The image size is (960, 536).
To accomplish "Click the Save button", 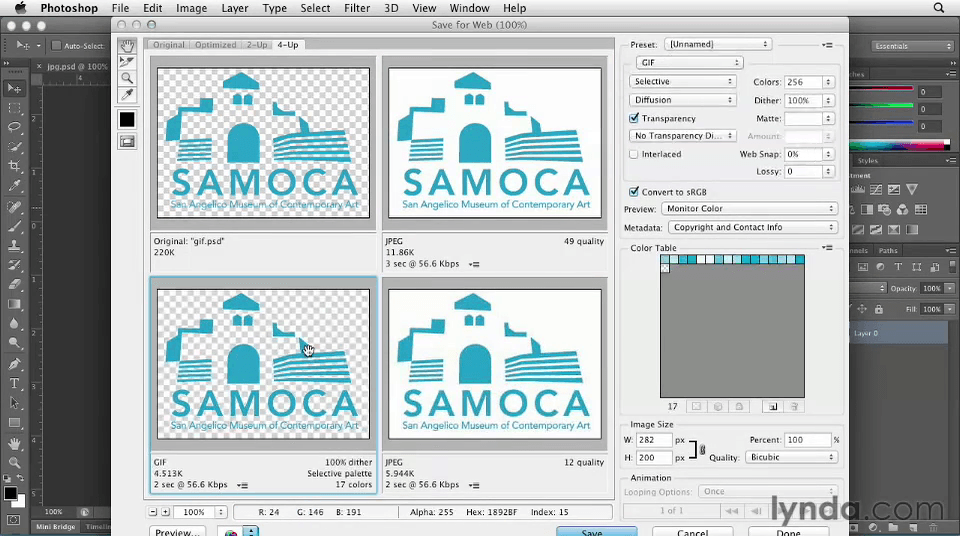I will (596, 531).
